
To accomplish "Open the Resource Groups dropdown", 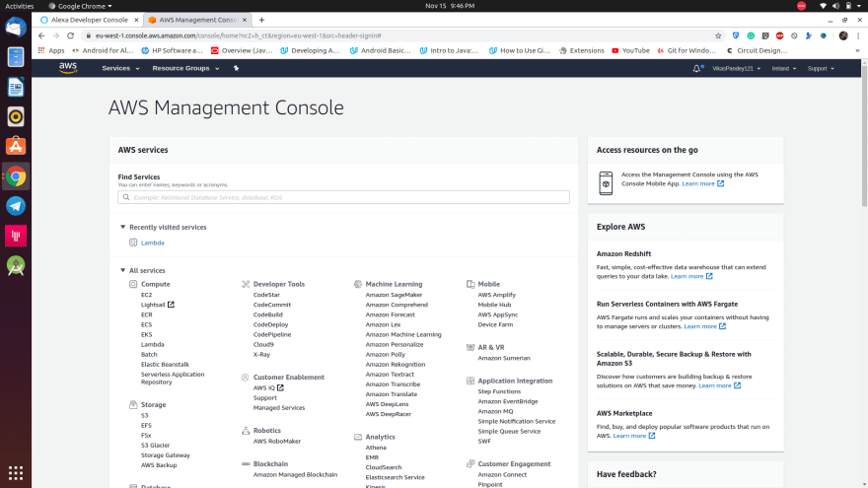I will pyautogui.click(x=185, y=68).
